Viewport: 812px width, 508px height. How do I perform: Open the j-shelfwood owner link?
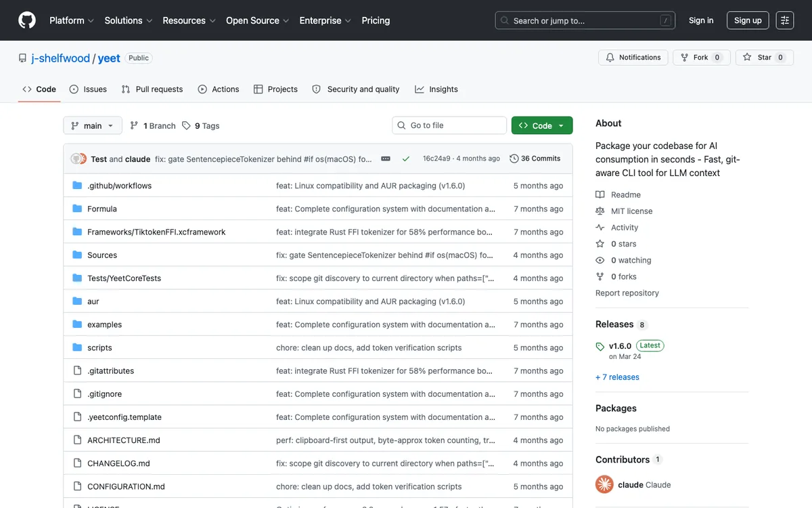click(x=60, y=58)
